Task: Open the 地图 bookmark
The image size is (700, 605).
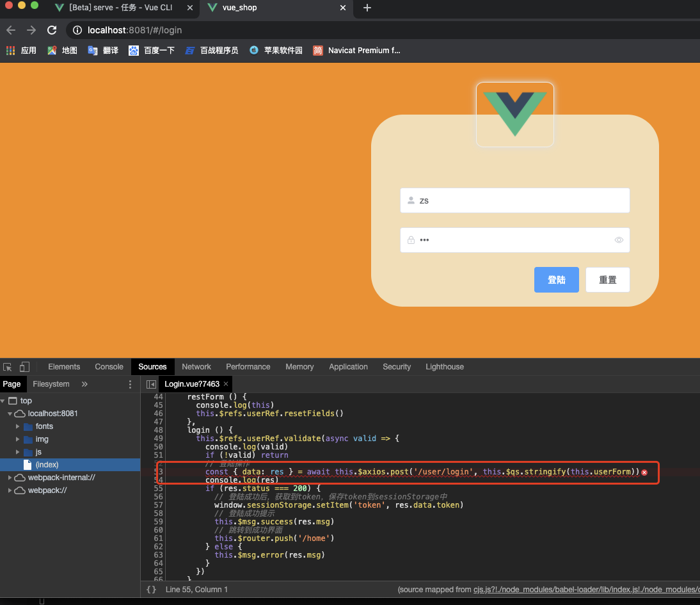Action: click(x=62, y=51)
